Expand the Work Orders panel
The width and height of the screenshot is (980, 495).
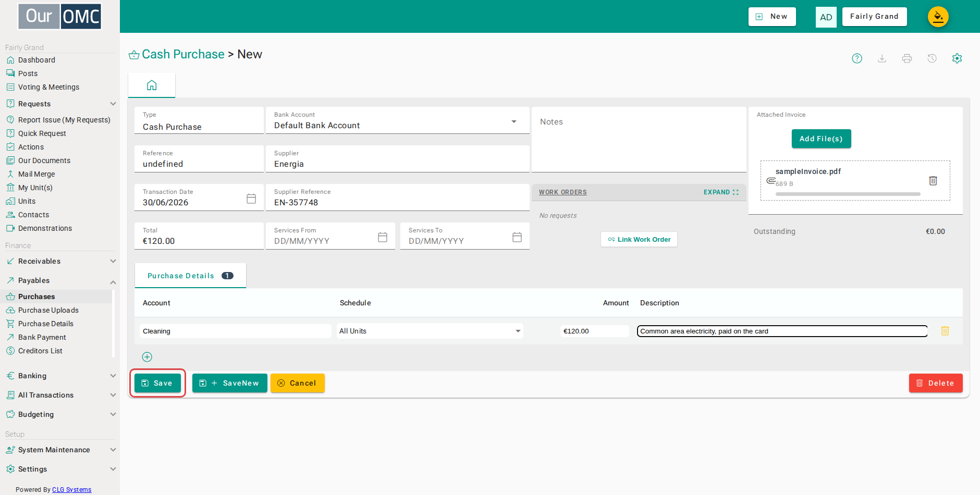(721, 192)
